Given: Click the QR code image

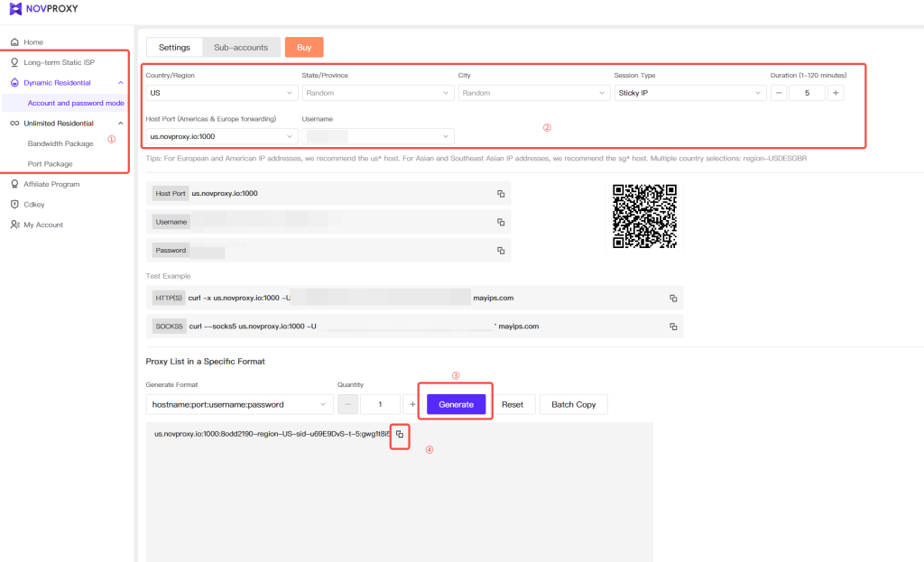Looking at the screenshot, I should click(x=644, y=217).
